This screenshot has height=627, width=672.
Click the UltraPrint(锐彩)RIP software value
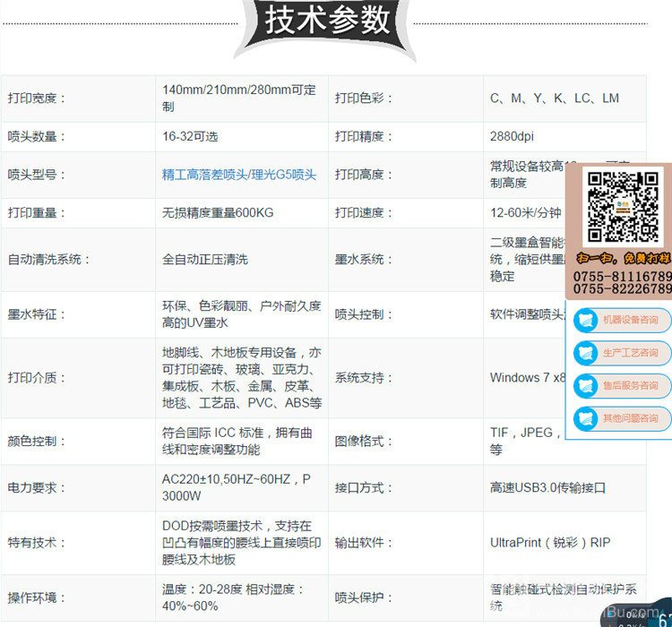[x=549, y=543]
